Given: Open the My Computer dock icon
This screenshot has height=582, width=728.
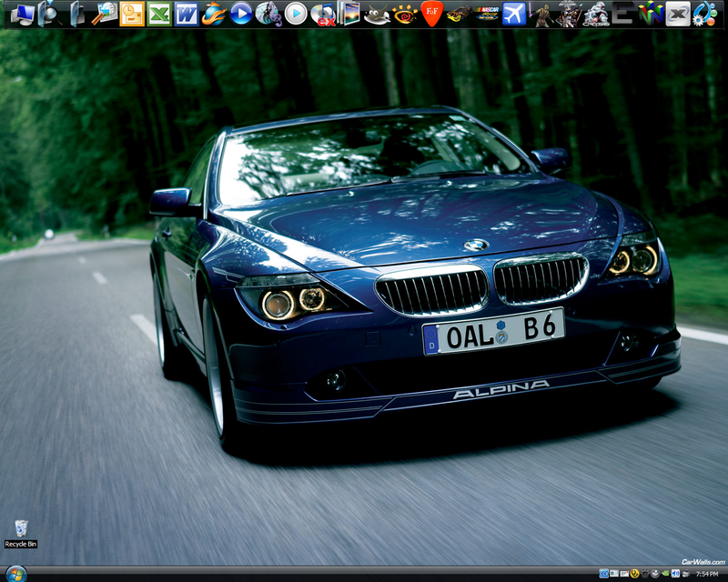Looking at the screenshot, I should tap(22, 14).
